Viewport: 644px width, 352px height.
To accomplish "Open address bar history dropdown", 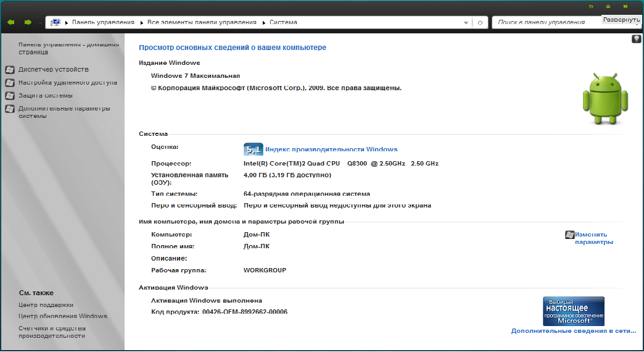I will click(x=466, y=23).
